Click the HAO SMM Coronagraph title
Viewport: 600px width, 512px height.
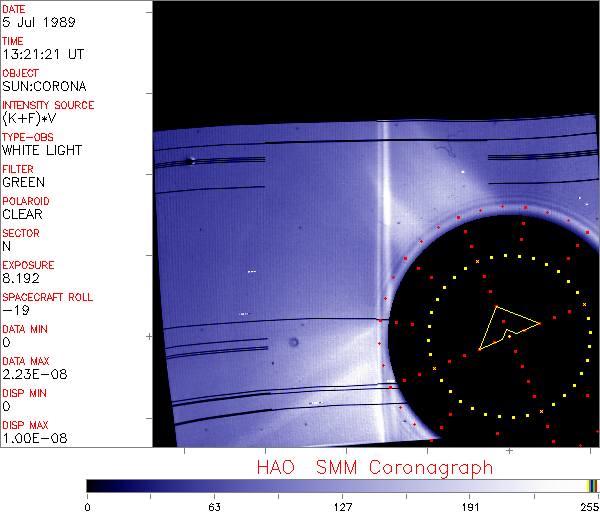pyautogui.click(x=375, y=467)
